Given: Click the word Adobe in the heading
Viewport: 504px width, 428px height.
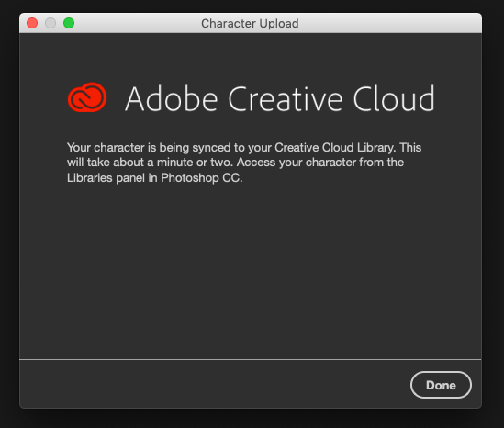Looking at the screenshot, I should [172, 98].
